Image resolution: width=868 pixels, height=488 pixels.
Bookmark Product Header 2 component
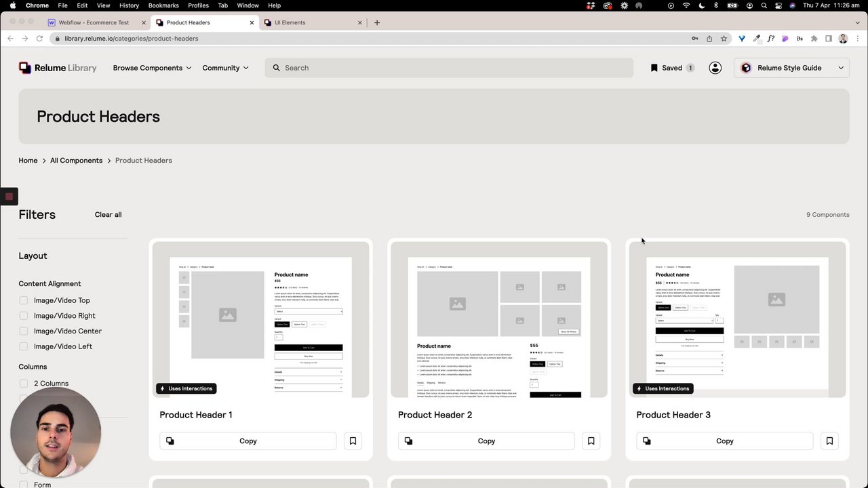(591, 441)
